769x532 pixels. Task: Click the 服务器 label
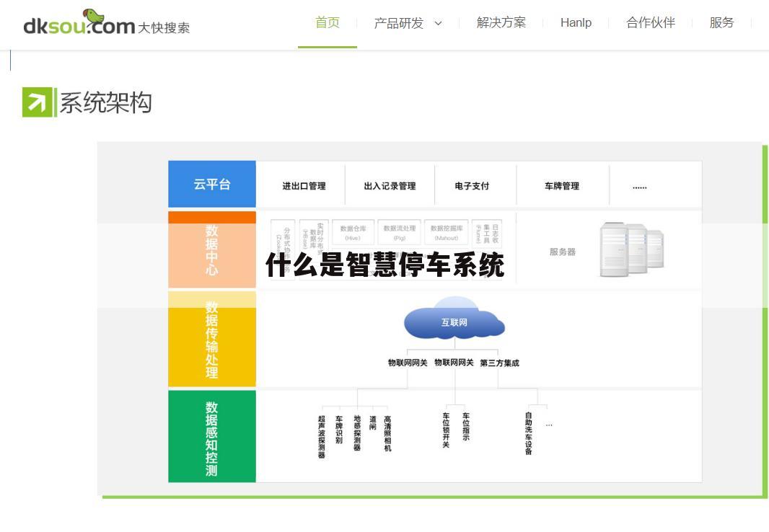click(563, 252)
